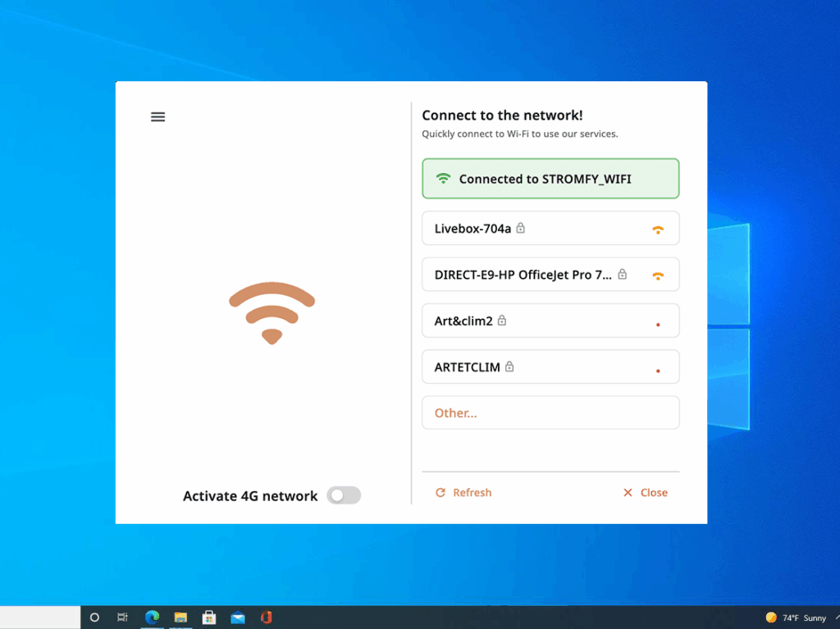Close the network connection dialog
The image size is (840, 629).
(646, 493)
